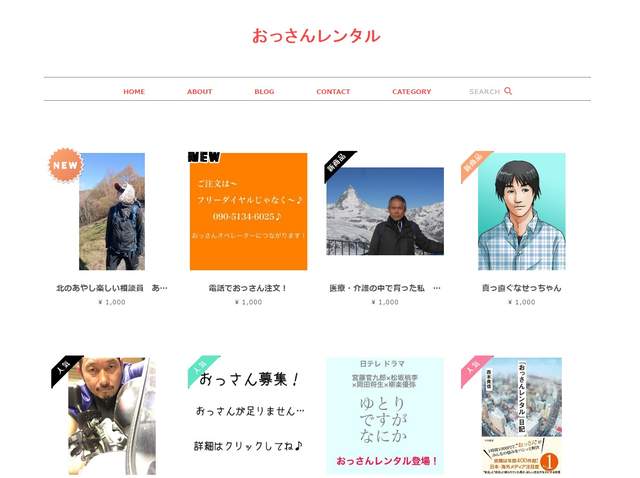The image size is (640, 478).
Task: Open the HOME menu item
Action: coord(134,92)
